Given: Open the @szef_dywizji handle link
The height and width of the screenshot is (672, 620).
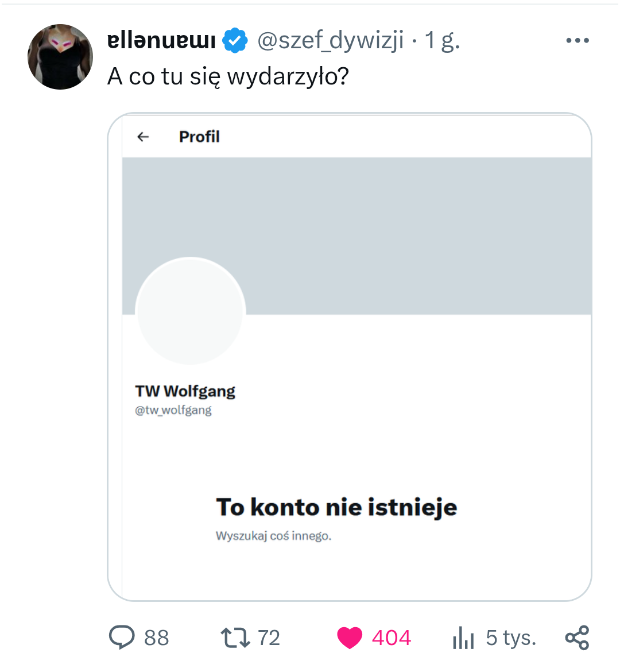Looking at the screenshot, I should 330,41.
